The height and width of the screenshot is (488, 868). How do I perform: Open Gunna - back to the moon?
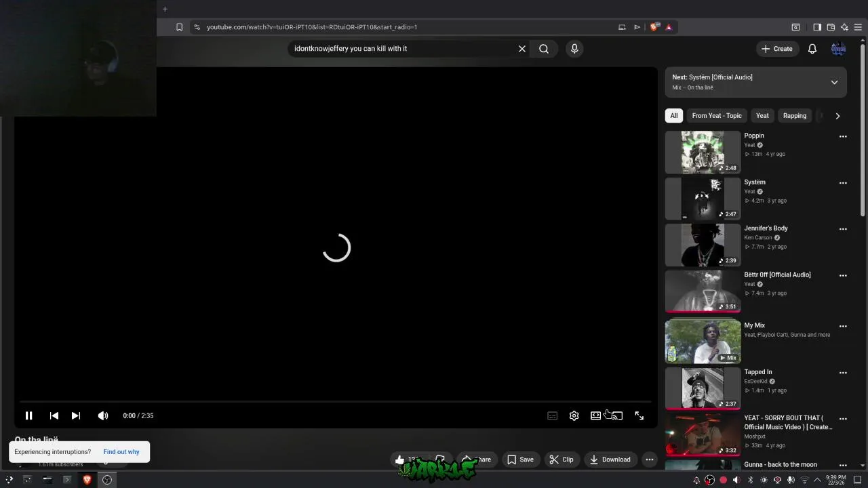780,464
